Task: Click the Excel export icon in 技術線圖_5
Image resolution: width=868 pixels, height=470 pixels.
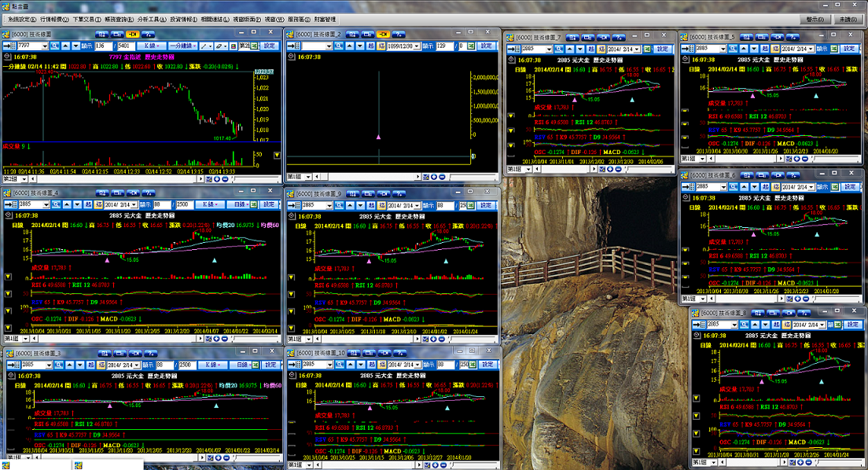Action: (x=835, y=49)
